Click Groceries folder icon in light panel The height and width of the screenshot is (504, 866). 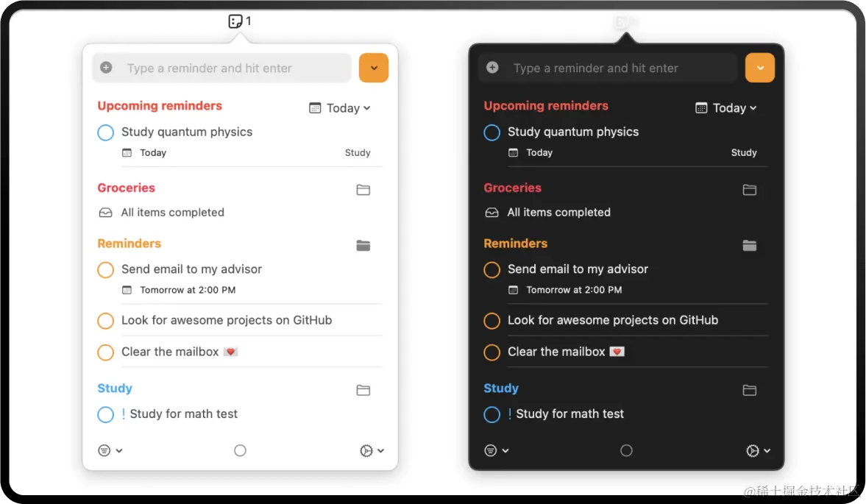pyautogui.click(x=363, y=190)
